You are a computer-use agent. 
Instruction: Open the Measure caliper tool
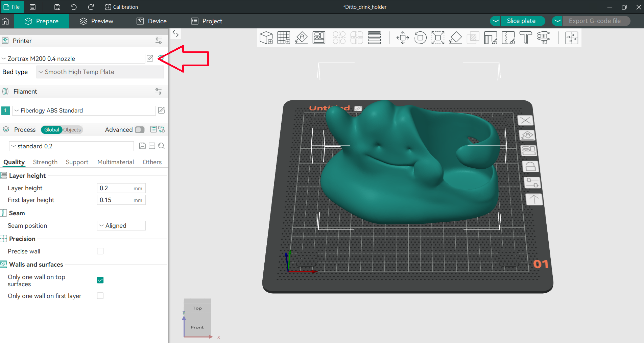(543, 38)
